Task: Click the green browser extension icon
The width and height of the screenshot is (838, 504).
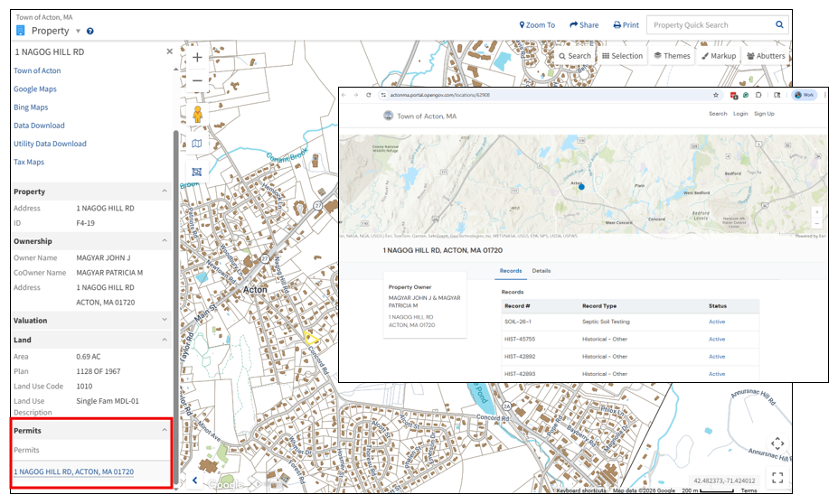Action: [x=746, y=95]
